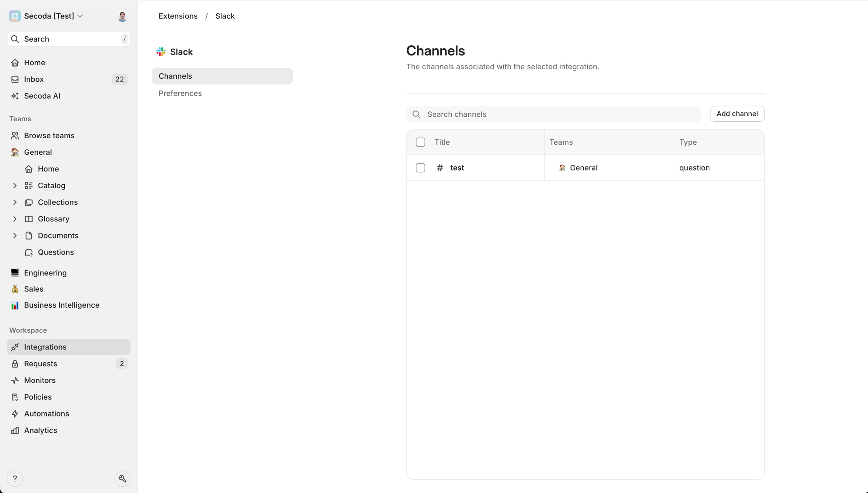Open Monitors pulse icon in sidebar
Image resolution: width=868 pixels, height=493 pixels.
coord(15,380)
